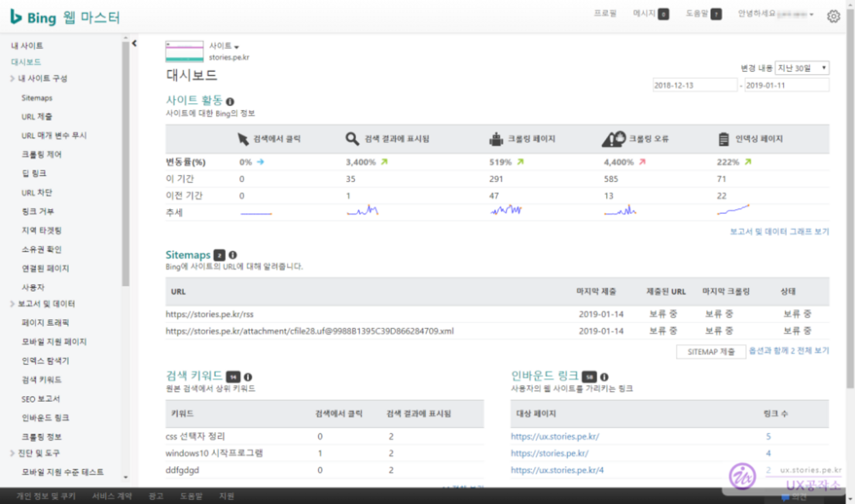Open 보고서 및 데이터 그래프 보기 link
The image size is (855, 504).
tap(779, 232)
